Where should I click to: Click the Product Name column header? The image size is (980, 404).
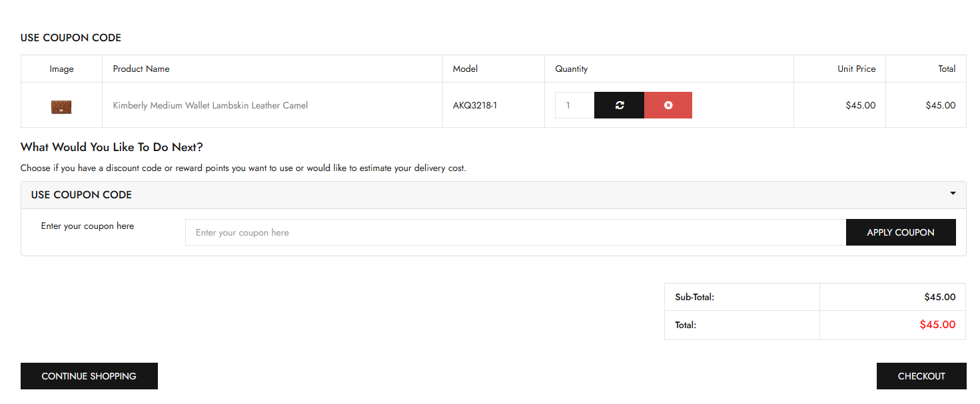click(141, 69)
